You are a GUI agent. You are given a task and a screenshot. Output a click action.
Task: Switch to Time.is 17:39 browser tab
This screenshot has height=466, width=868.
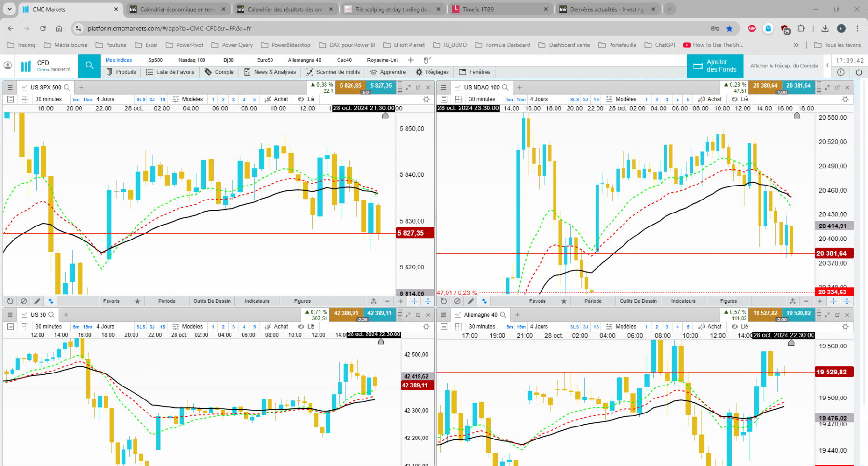click(x=501, y=9)
